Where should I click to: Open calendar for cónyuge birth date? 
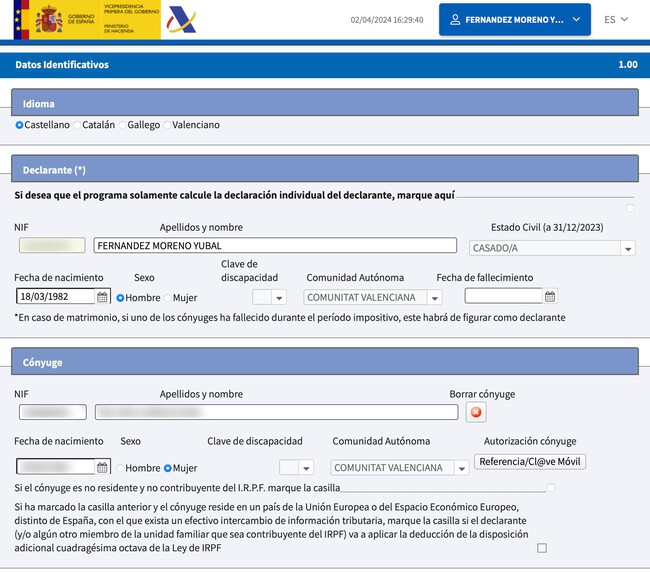102,467
